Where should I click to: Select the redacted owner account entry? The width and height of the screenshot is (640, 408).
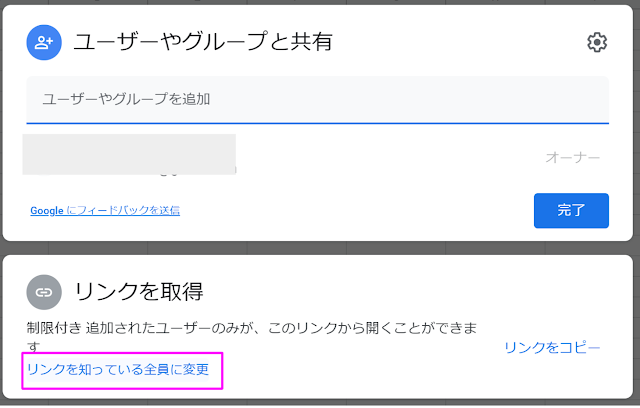tap(129, 155)
